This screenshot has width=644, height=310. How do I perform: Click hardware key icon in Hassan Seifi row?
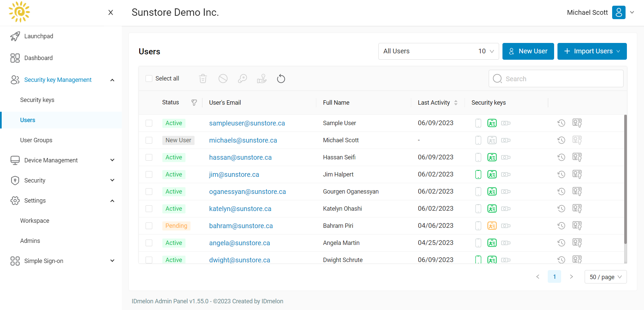coord(506,157)
